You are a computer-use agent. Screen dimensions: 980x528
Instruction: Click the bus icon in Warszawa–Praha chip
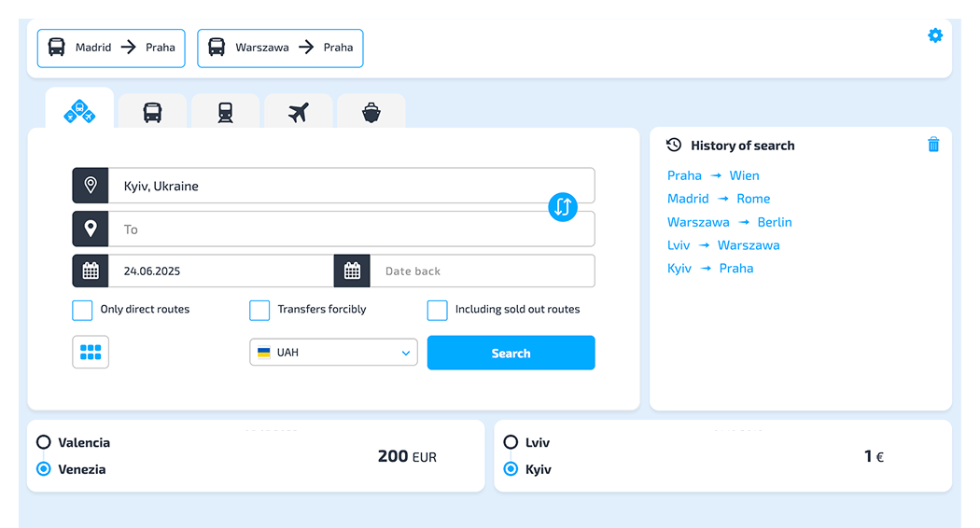point(217,47)
